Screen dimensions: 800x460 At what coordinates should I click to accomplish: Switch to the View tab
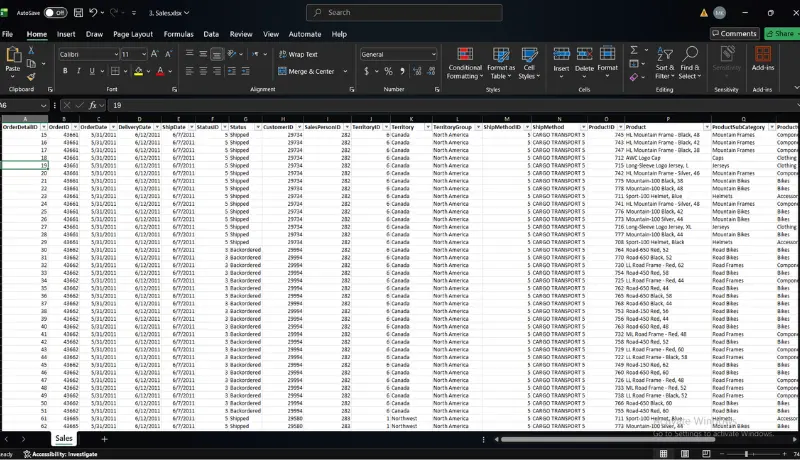(271, 34)
